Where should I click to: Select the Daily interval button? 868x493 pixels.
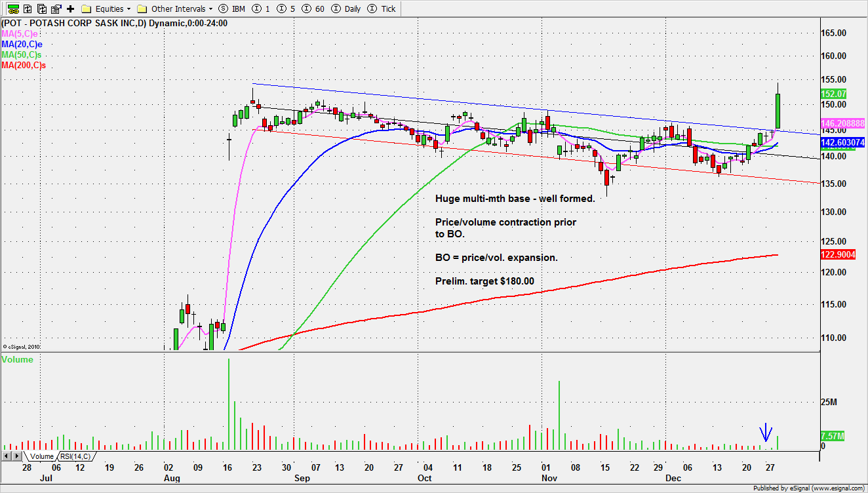[347, 9]
